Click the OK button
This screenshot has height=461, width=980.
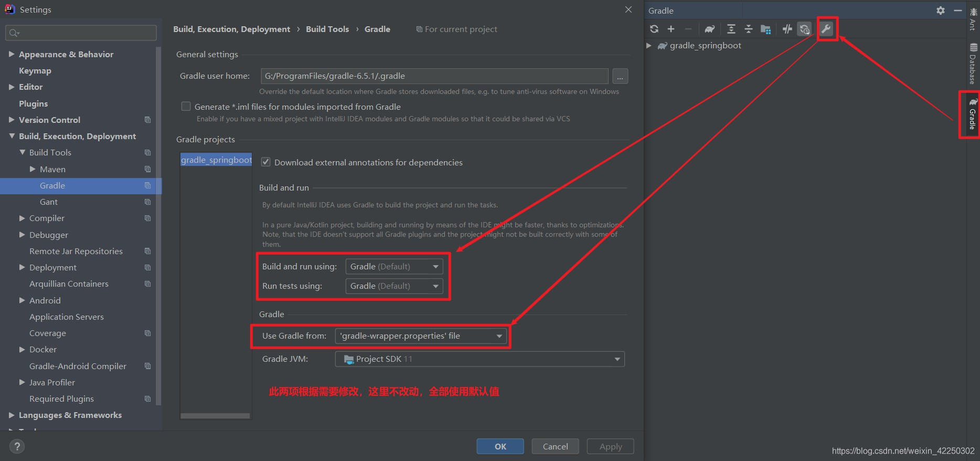click(x=500, y=446)
